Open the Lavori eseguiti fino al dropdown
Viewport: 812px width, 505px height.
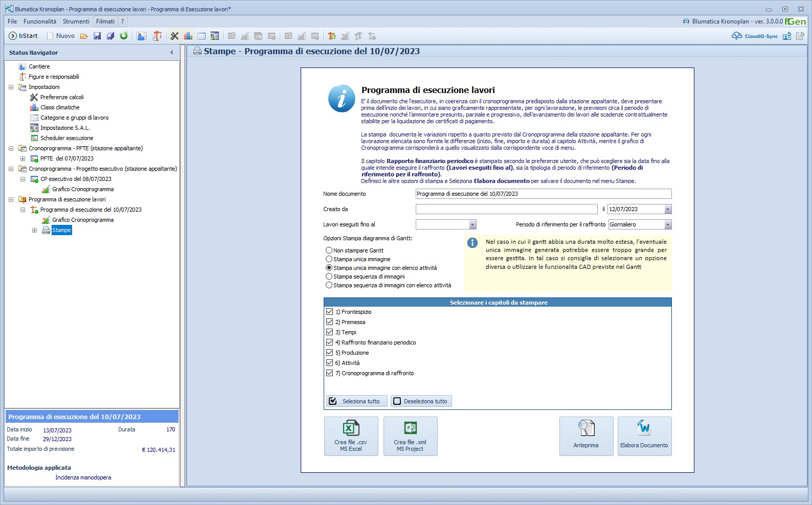coord(472,225)
